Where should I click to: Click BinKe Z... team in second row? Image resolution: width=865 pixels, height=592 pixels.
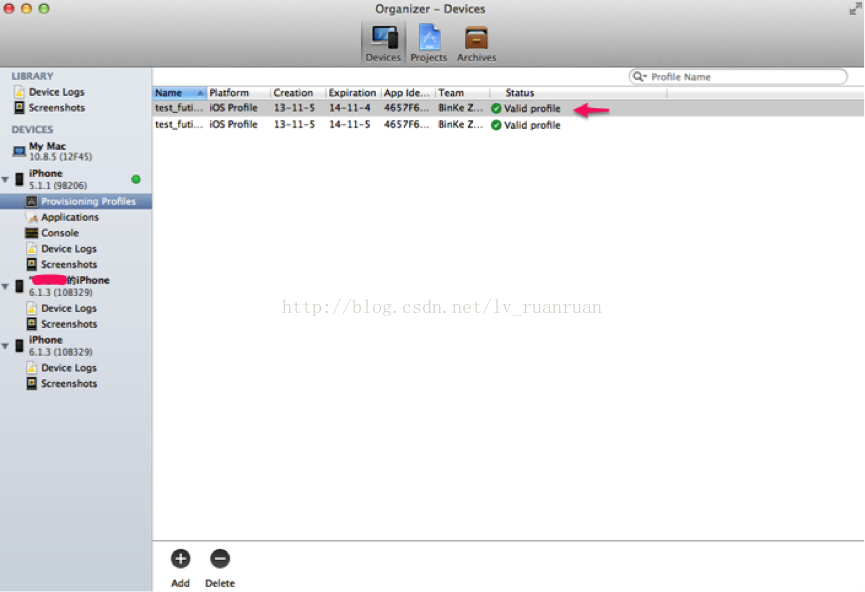(x=461, y=125)
